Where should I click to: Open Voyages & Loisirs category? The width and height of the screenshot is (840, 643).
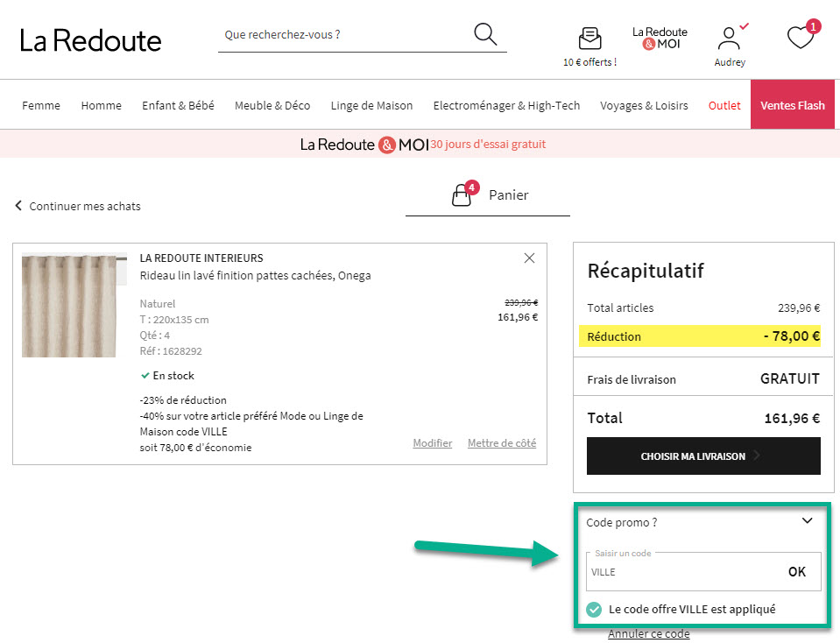(x=644, y=105)
